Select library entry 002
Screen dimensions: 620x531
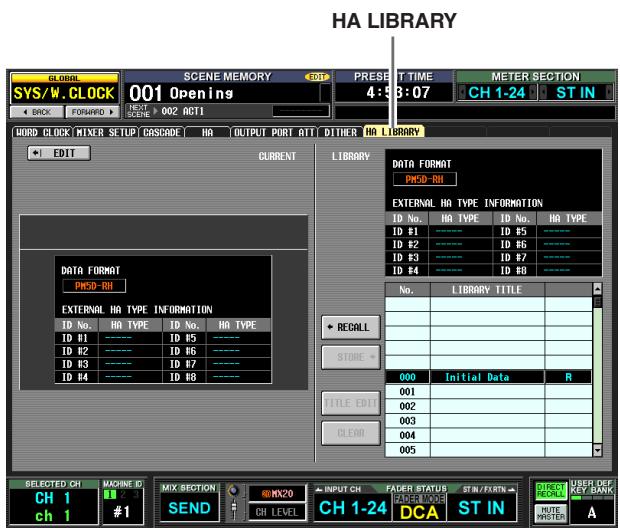coord(488,406)
